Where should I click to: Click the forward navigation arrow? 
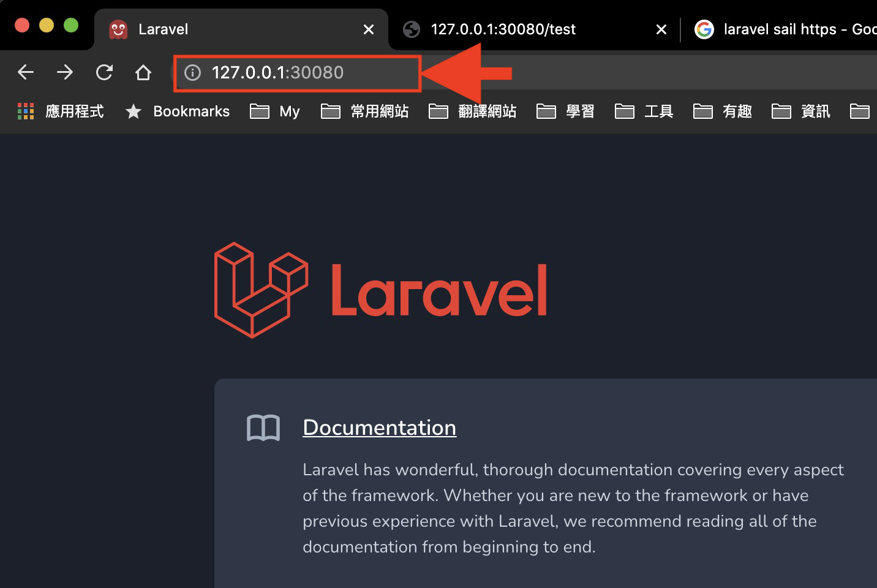(x=65, y=72)
